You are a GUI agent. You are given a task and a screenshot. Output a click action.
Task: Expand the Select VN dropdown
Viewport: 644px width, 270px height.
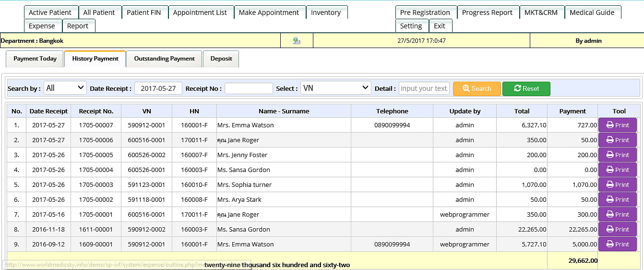[335, 88]
